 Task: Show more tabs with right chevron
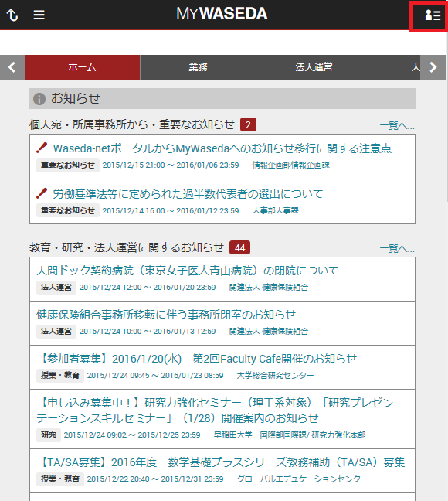pos(433,67)
